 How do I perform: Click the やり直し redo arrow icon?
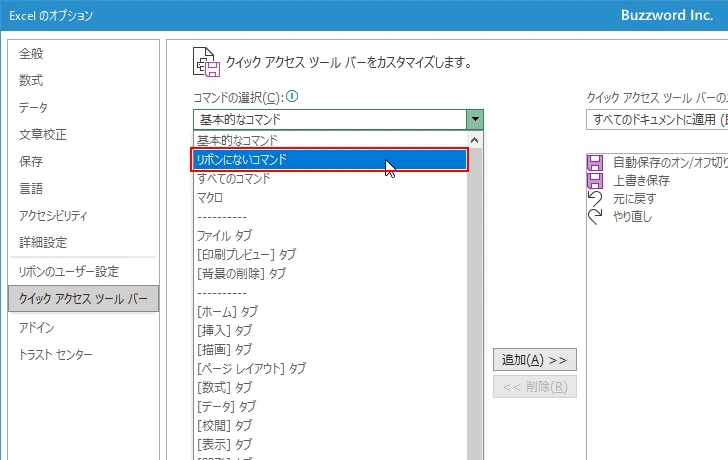point(595,217)
